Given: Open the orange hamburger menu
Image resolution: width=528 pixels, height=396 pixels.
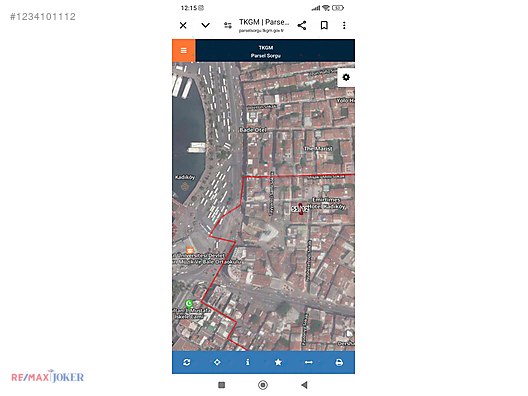Looking at the screenshot, I should (184, 51).
